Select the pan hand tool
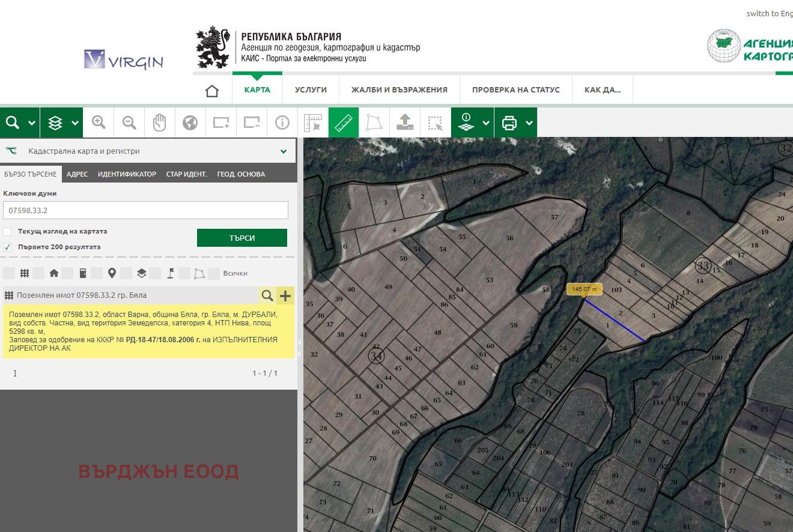Image resolution: width=793 pixels, height=532 pixels. (x=159, y=122)
